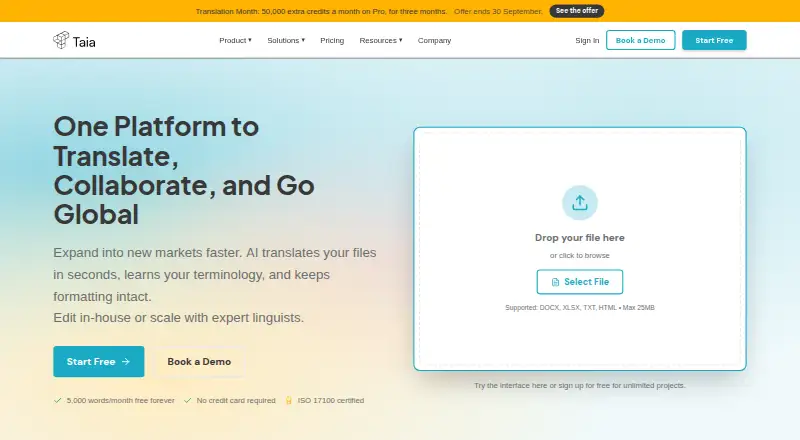Click 'Edit in-house or scale with expert linguists' text
The image size is (800, 440).
pyautogui.click(x=179, y=317)
